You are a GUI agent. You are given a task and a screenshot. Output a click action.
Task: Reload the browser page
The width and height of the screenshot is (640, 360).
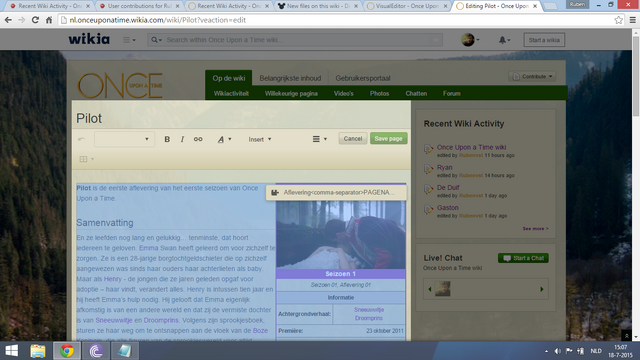(x=35, y=20)
